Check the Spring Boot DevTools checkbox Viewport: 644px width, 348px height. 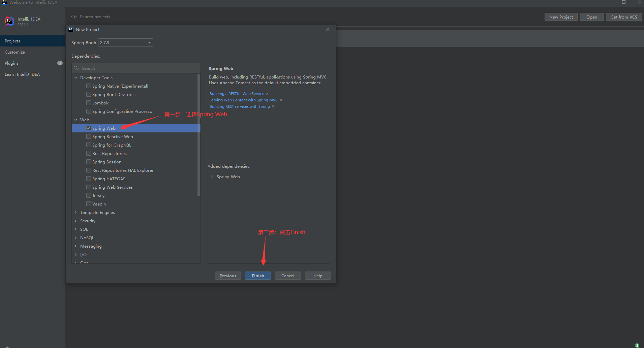(89, 94)
